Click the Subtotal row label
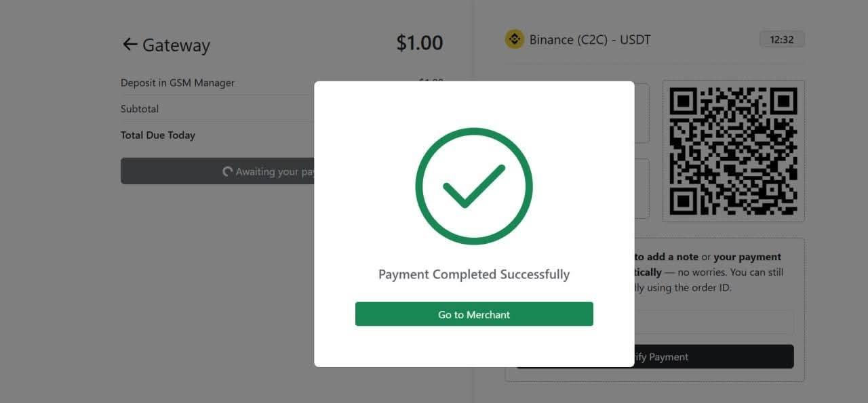The height and width of the screenshot is (403, 868). pos(140,108)
